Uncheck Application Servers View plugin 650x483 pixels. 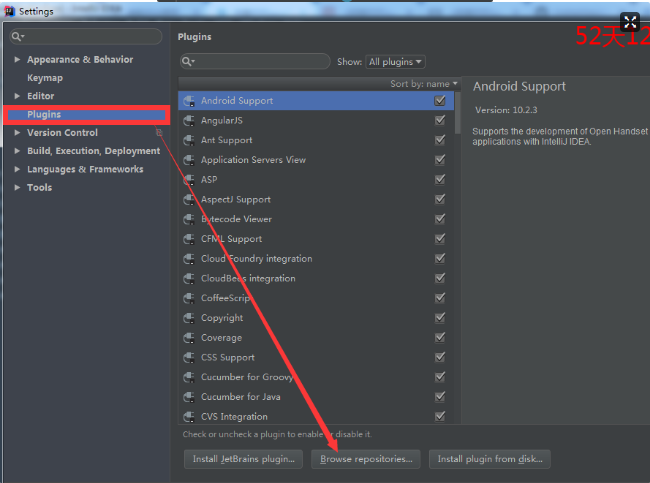pyautogui.click(x=440, y=160)
